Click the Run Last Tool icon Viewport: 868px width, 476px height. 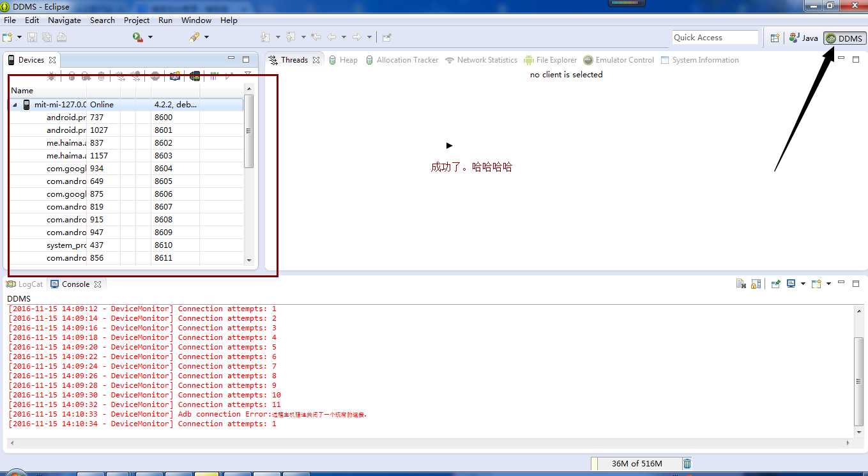coord(137,38)
